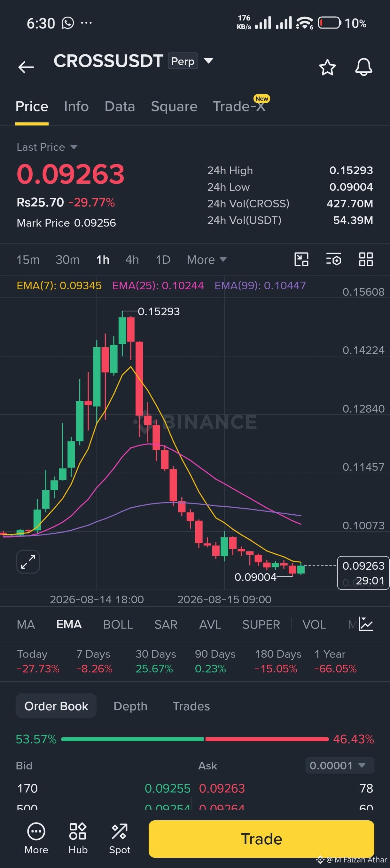Tap ask price 0.09263 in order book
This screenshot has height=868, width=390.
222,788
